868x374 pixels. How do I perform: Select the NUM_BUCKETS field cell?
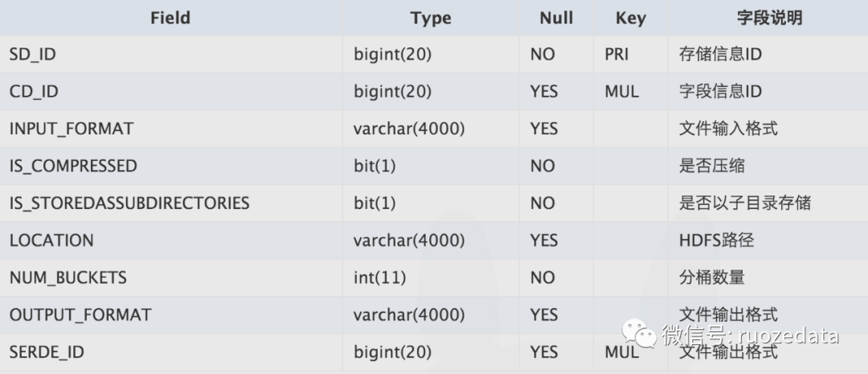click(68, 277)
